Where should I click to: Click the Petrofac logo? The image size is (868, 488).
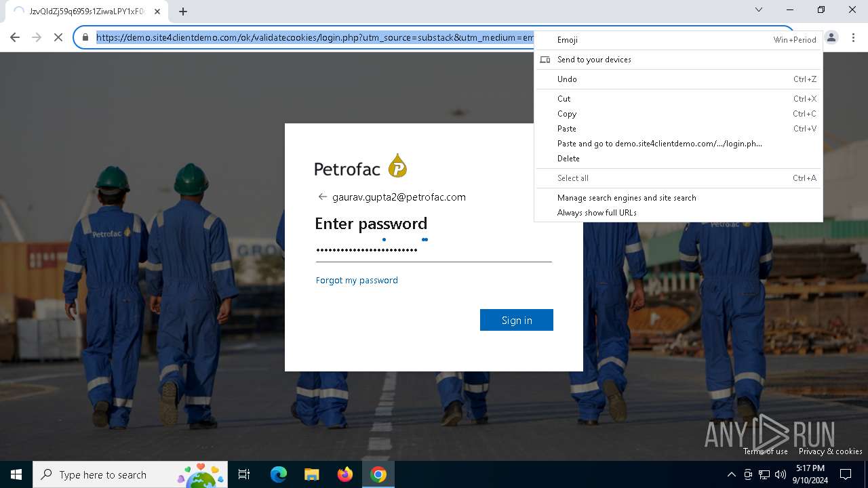pos(361,167)
